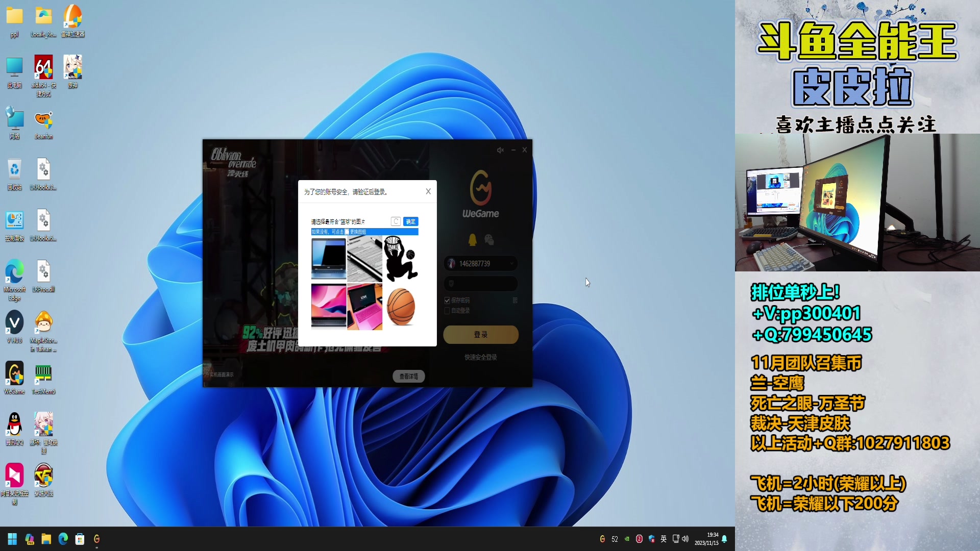
Task: Click the captcha refresh icon
Action: pyautogui.click(x=396, y=221)
